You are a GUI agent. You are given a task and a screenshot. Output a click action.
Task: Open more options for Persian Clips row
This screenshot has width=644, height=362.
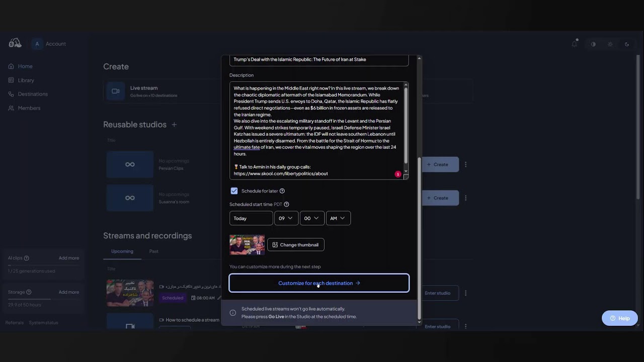pos(465,164)
